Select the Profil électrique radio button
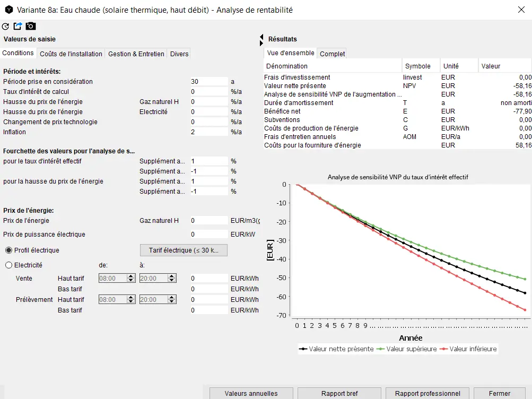This screenshot has height=399, width=532. point(8,250)
